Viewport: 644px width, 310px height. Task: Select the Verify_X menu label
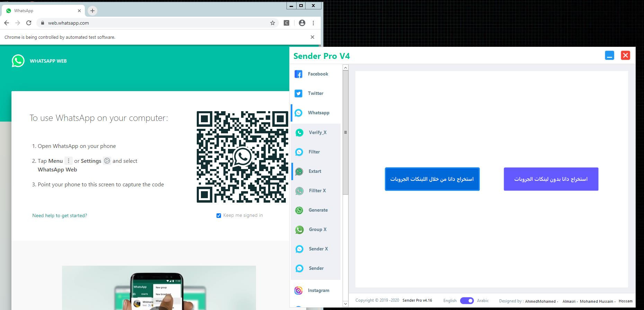318,133
